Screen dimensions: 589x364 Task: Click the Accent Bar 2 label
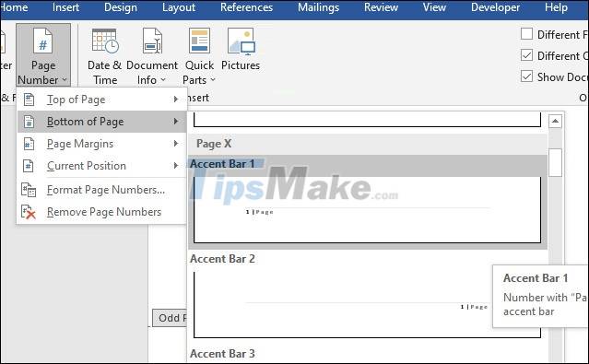(x=222, y=259)
